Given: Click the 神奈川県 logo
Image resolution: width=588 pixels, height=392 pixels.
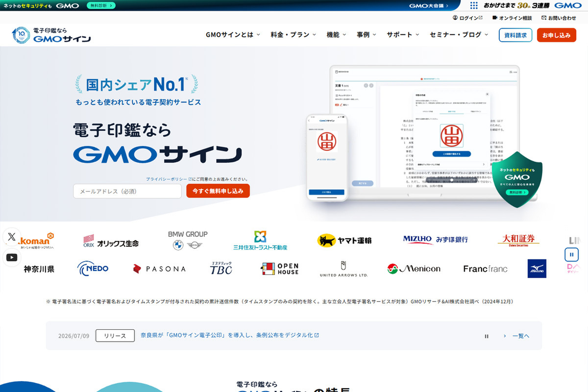Looking at the screenshot, I should coord(39,269).
